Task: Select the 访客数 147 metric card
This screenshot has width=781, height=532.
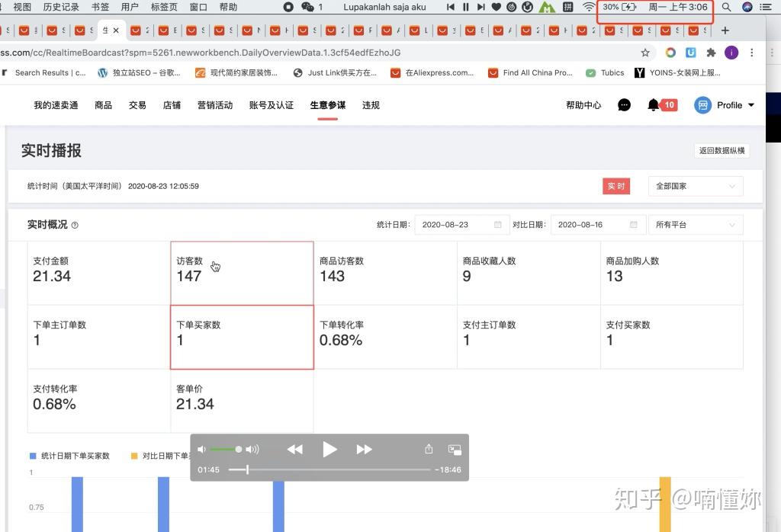Action: pyautogui.click(x=242, y=273)
